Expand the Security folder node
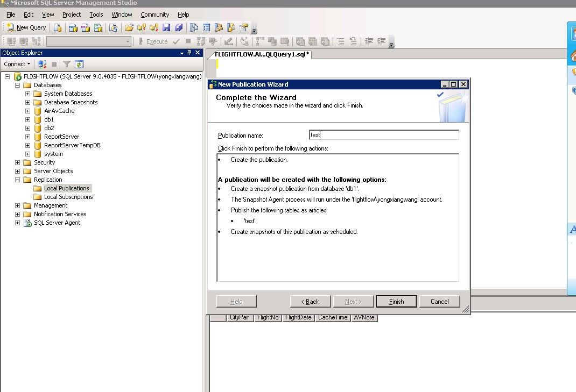Viewport: 576px width, 392px height. click(x=17, y=162)
